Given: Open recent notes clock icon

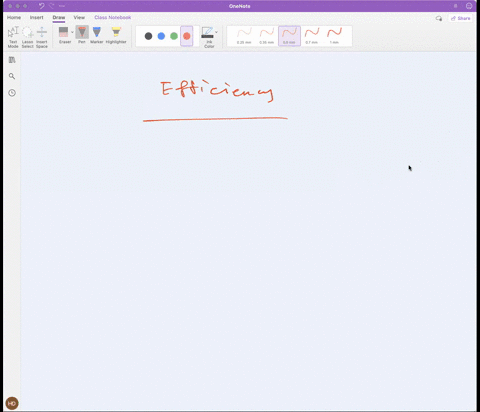Looking at the screenshot, I should pos(12,93).
